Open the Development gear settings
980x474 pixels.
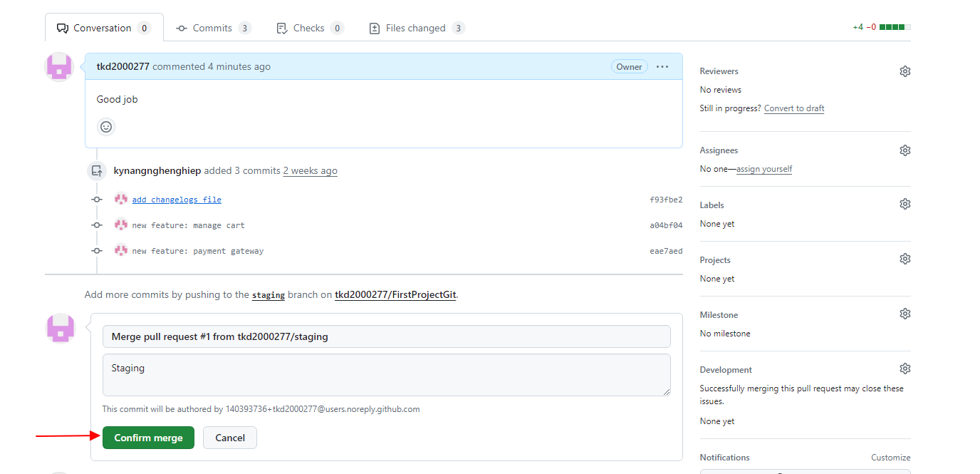coord(905,369)
